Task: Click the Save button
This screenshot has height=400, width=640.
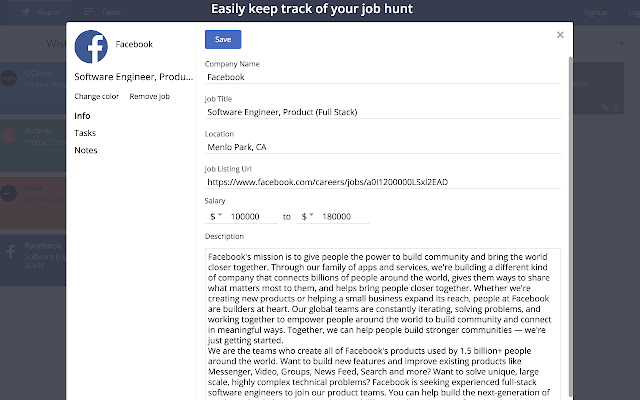Action: [222, 39]
